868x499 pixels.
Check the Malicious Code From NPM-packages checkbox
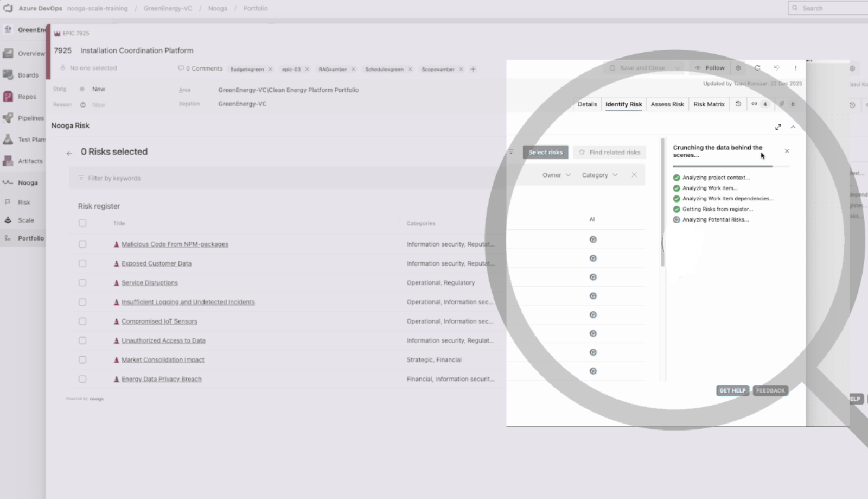[x=82, y=244]
